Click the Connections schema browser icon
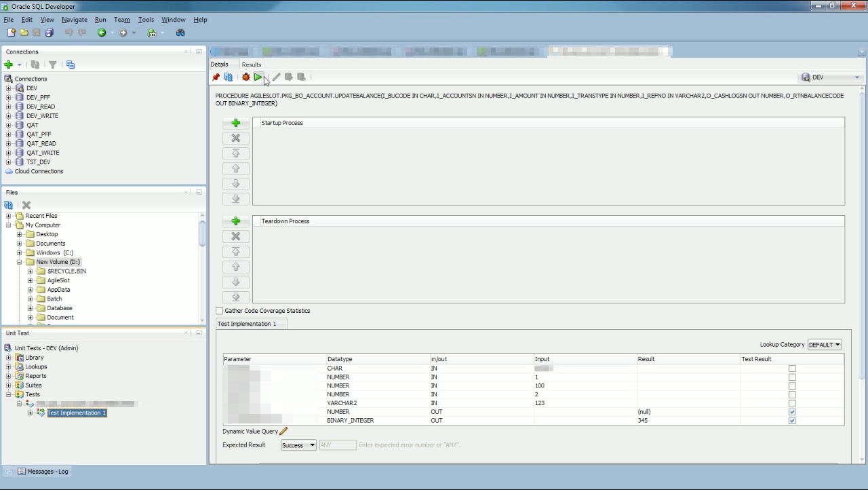The image size is (868, 490). coord(71,64)
